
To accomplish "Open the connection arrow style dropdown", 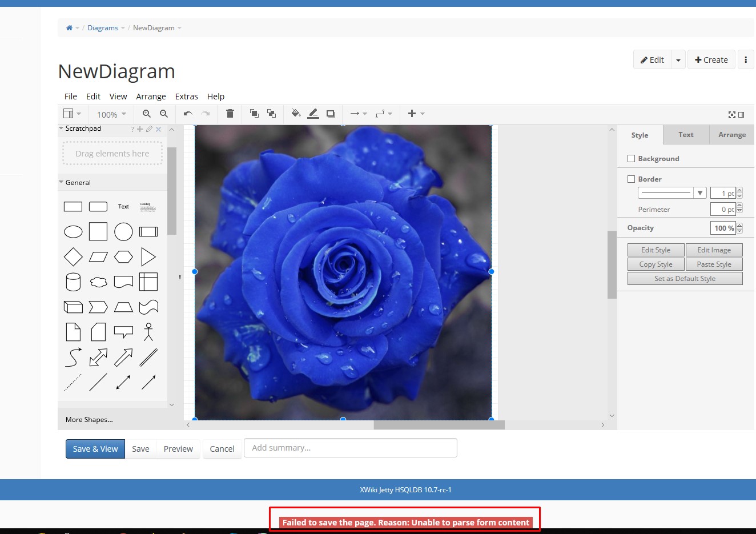I will point(359,114).
